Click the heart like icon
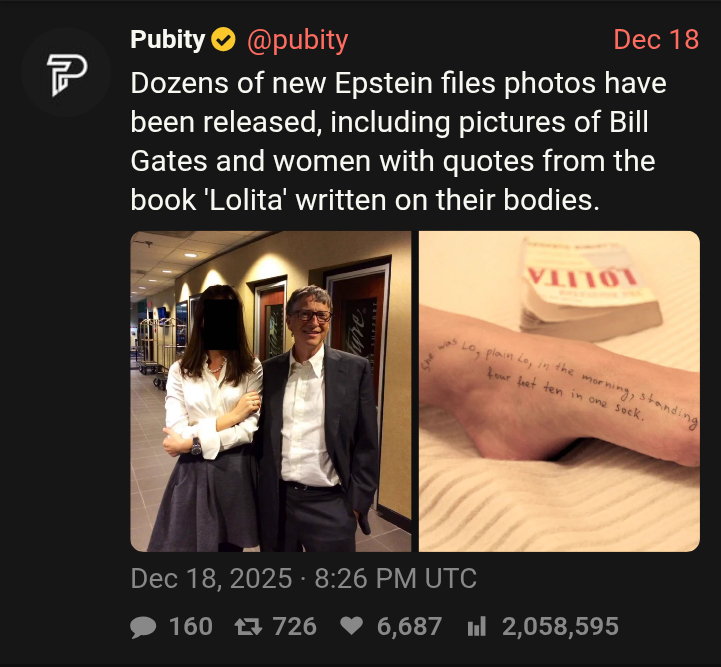Image resolution: width=721 pixels, height=667 pixels. 352,626
